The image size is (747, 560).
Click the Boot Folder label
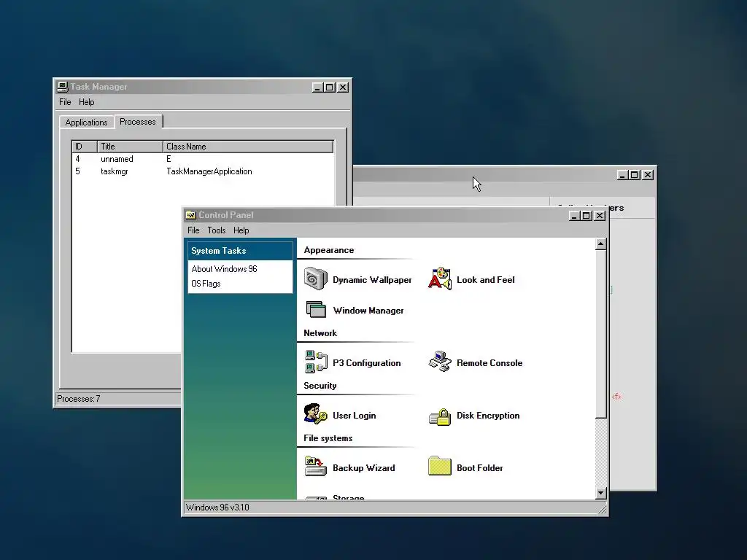479,467
